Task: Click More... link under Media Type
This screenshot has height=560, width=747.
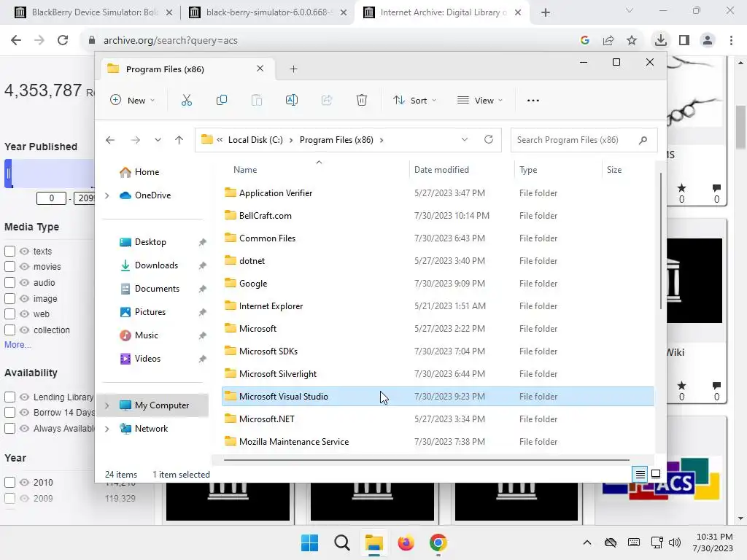Action: coord(18,345)
